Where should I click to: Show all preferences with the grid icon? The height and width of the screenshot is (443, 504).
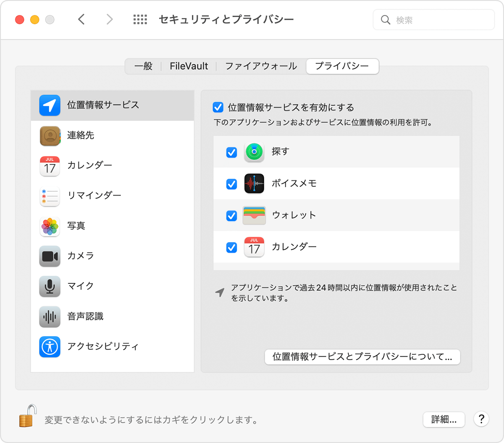140,19
